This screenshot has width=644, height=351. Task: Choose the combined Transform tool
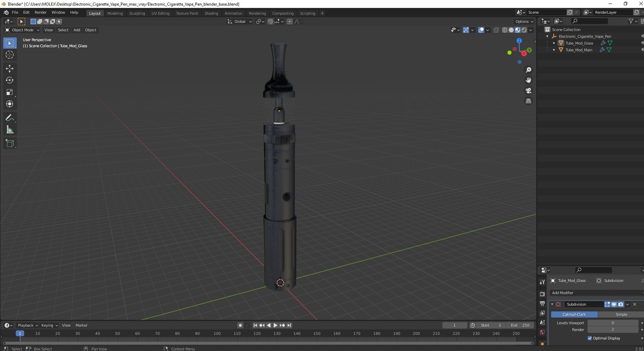click(10, 104)
